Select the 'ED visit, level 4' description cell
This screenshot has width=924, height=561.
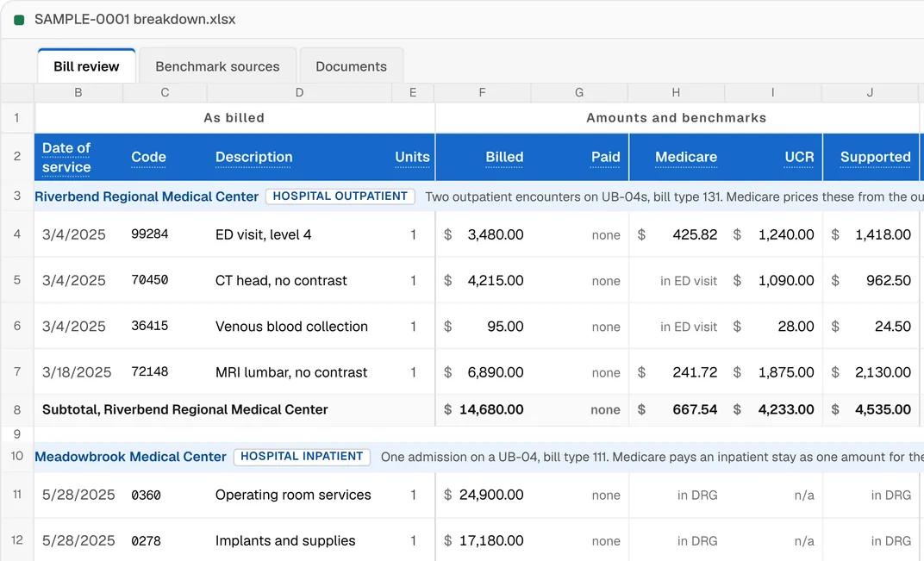pyautogui.click(x=264, y=234)
